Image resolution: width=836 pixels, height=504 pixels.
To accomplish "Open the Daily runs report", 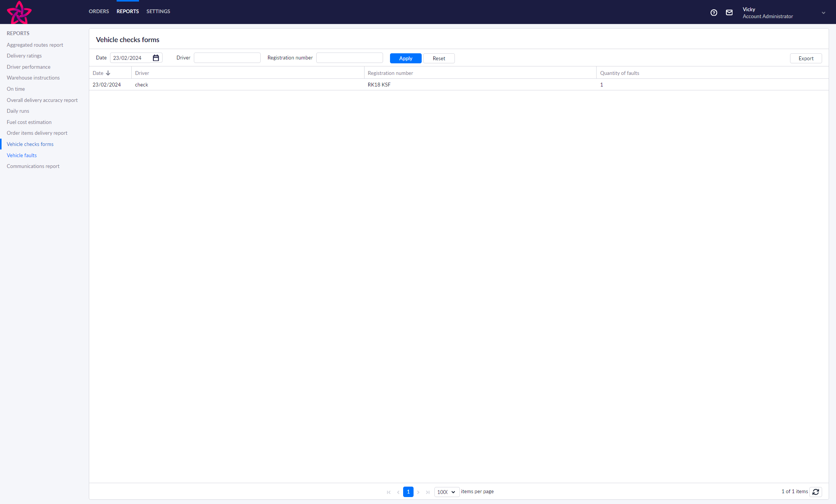I will pyautogui.click(x=18, y=111).
